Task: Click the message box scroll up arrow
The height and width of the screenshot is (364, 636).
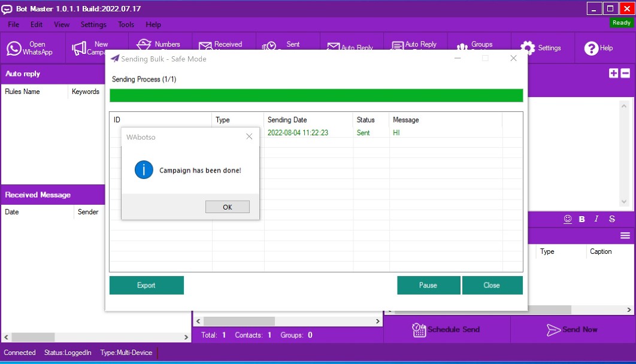Action: [624, 106]
